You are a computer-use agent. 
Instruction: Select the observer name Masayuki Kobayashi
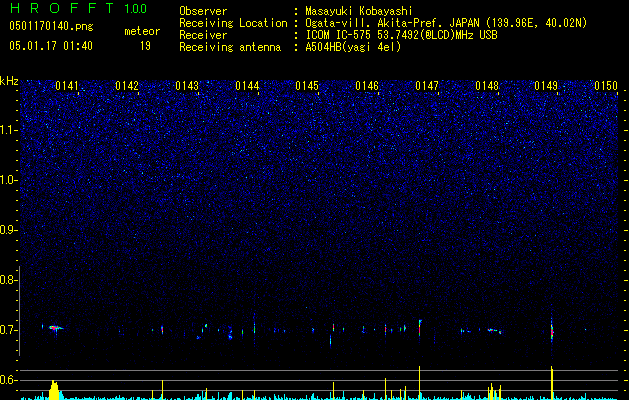coord(359,11)
